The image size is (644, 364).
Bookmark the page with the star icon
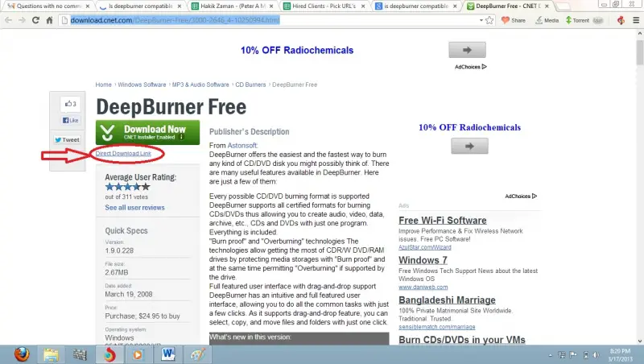click(489, 20)
